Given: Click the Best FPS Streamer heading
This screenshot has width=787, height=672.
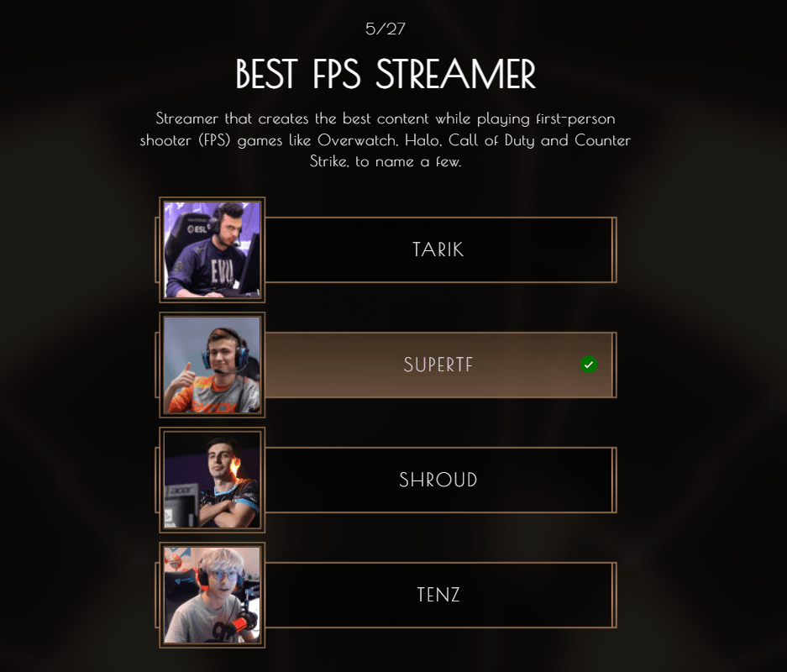Looking at the screenshot, I should click(x=386, y=74).
